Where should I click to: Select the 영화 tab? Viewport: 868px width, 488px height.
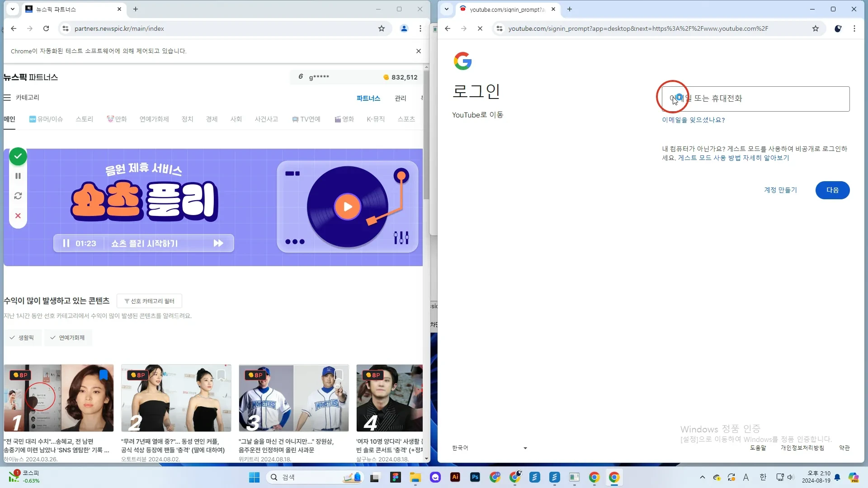(x=344, y=119)
